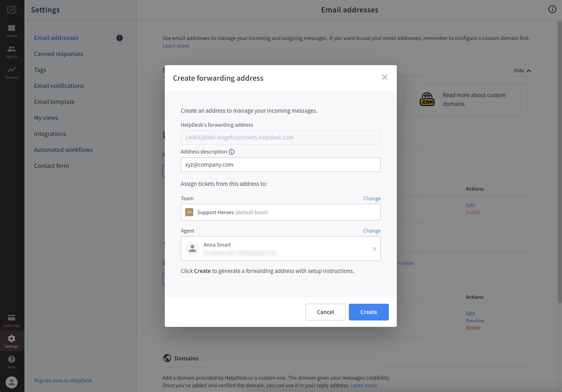
Task: Click the Anna Smart agent field
Action: tap(280, 249)
